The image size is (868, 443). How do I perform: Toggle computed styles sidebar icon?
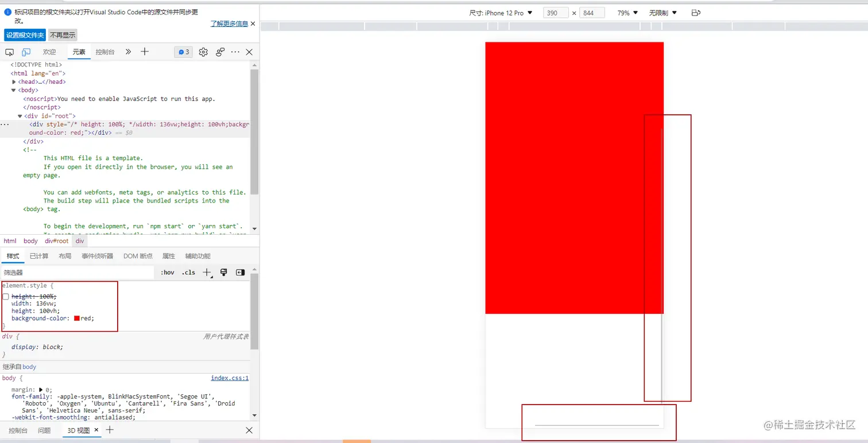[240, 273]
